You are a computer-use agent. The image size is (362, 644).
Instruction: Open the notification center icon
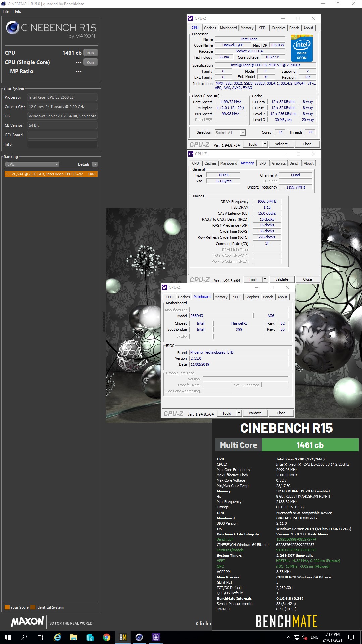click(351, 637)
